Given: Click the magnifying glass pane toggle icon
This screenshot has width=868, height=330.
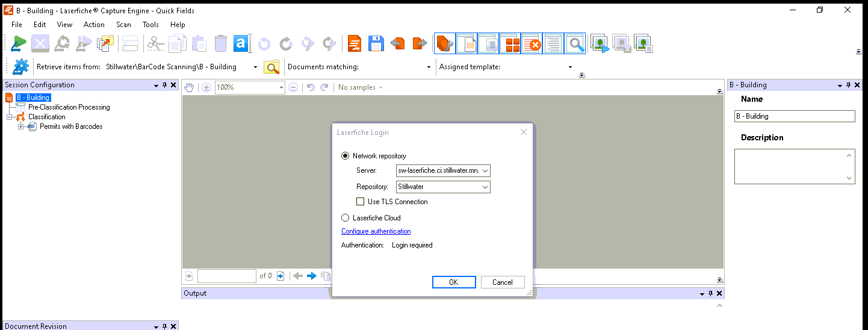Looking at the screenshot, I should tap(575, 44).
